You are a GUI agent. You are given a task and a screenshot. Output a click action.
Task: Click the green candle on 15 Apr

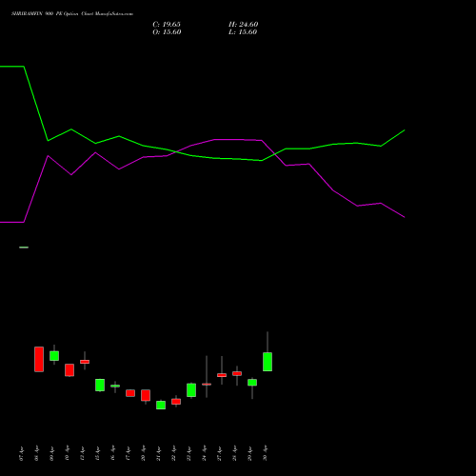(100, 385)
